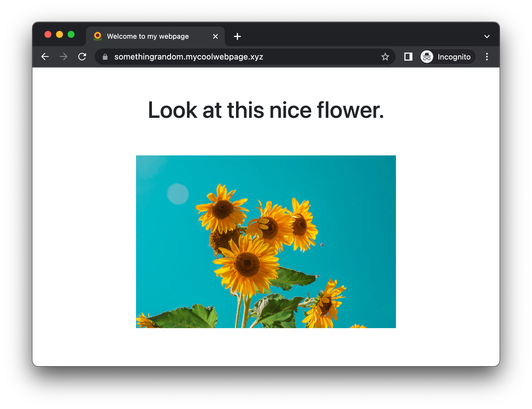Screen dimensions: 532x409
Task: Close the window with the red button
Action: (48, 35)
